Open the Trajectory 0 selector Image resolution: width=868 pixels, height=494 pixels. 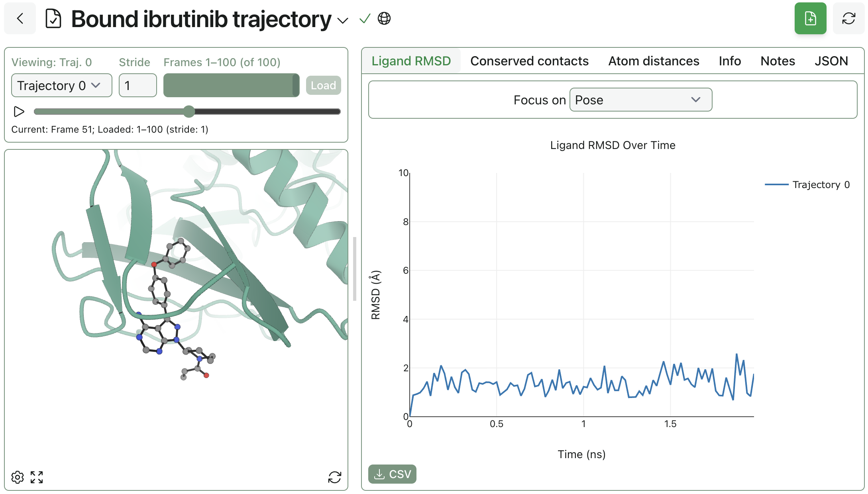pyautogui.click(x=61, y=85)
